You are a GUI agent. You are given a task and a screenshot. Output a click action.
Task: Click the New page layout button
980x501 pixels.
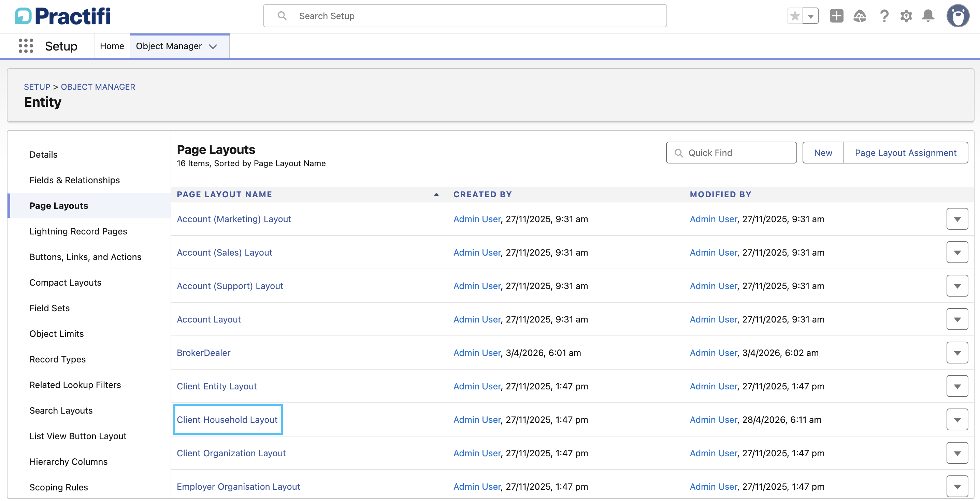click(x=823, y=153)
